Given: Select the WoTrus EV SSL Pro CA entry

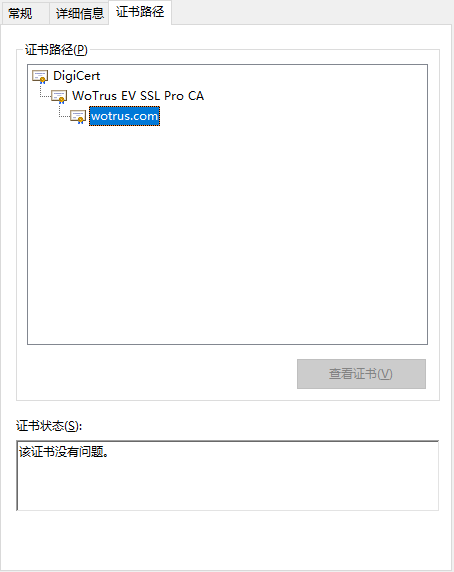Looking at the screenshot, I should click(x=138, y=96).
